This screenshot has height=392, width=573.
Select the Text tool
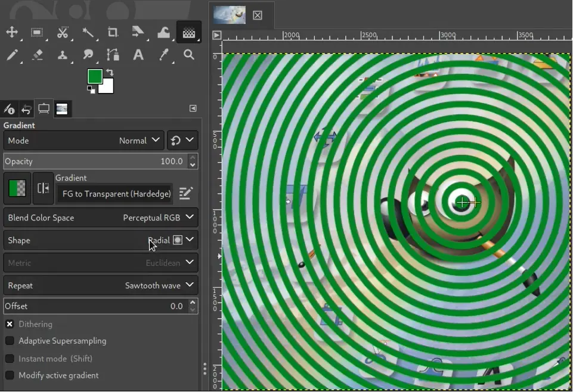[x=138, y=55]
